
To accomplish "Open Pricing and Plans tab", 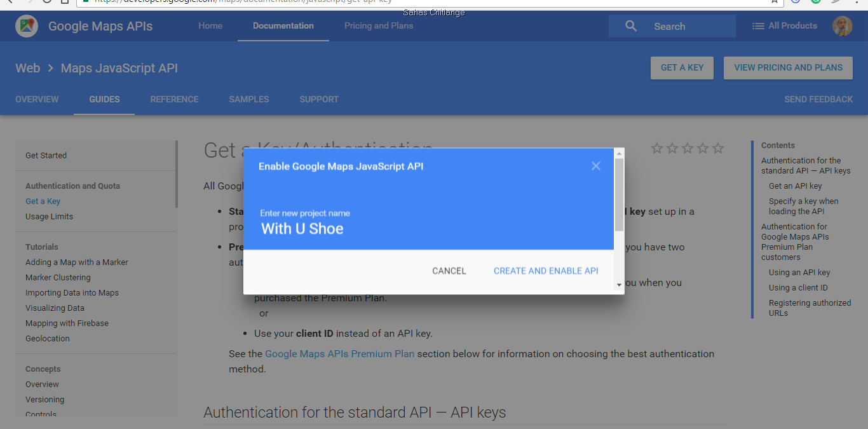I will (x=379, y=26).
